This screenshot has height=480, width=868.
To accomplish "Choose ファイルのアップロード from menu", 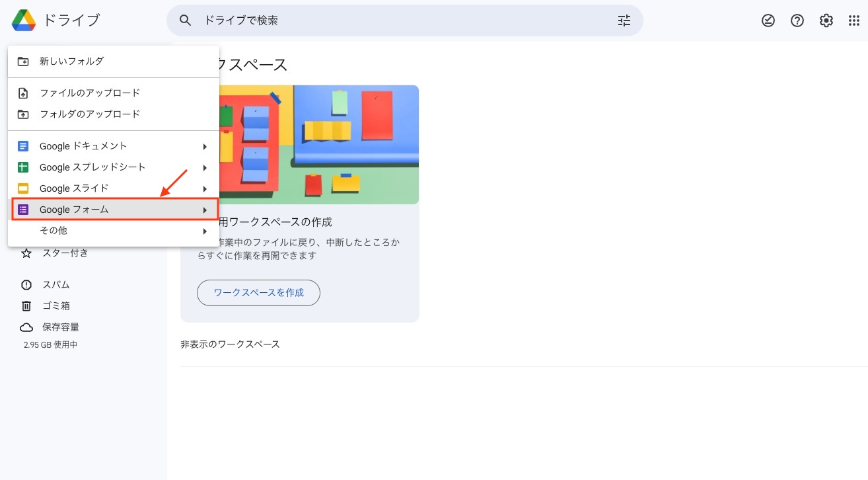I will pos(114,93).
